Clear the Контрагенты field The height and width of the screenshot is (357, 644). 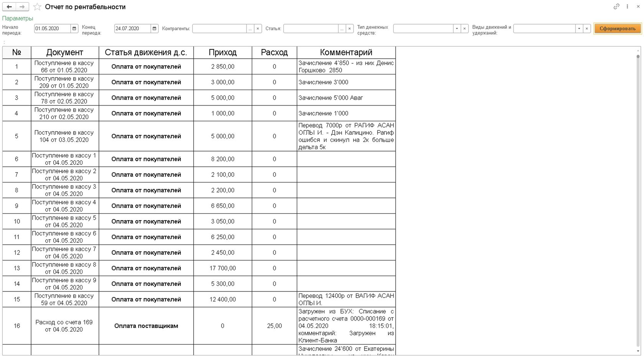point(258,28)
